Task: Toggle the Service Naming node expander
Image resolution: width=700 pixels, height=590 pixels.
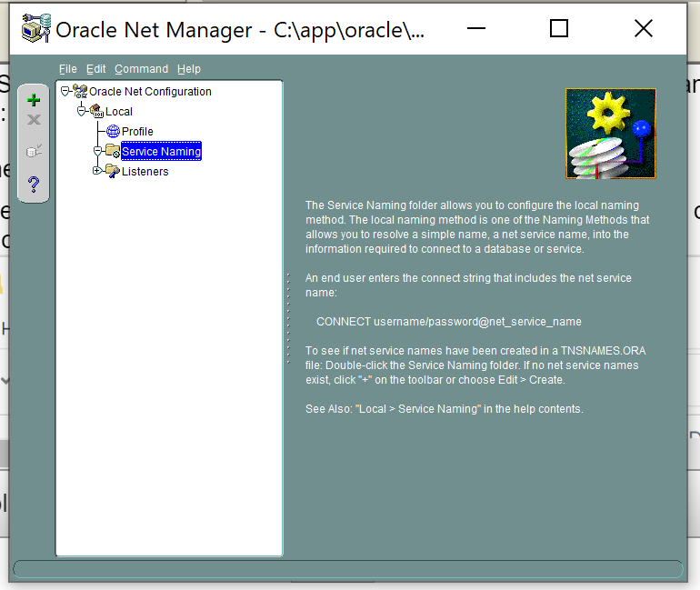Action: tap(97, 151)
